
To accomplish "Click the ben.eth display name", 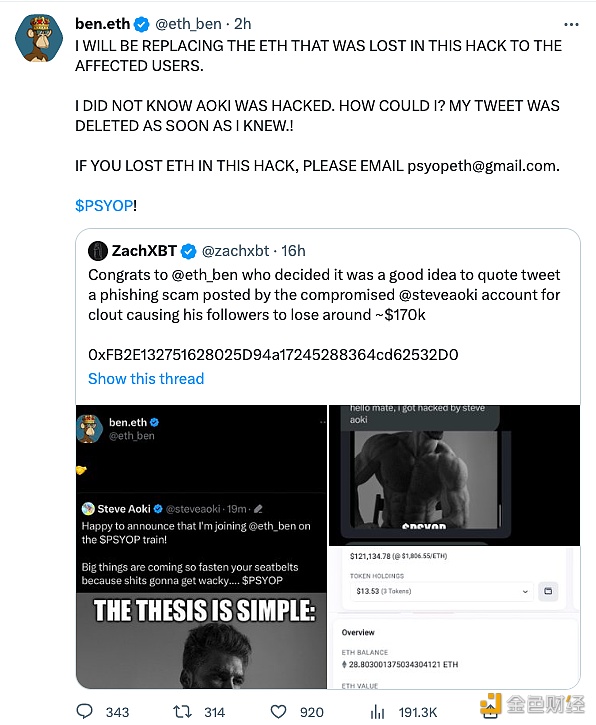I will click(103, 24).
